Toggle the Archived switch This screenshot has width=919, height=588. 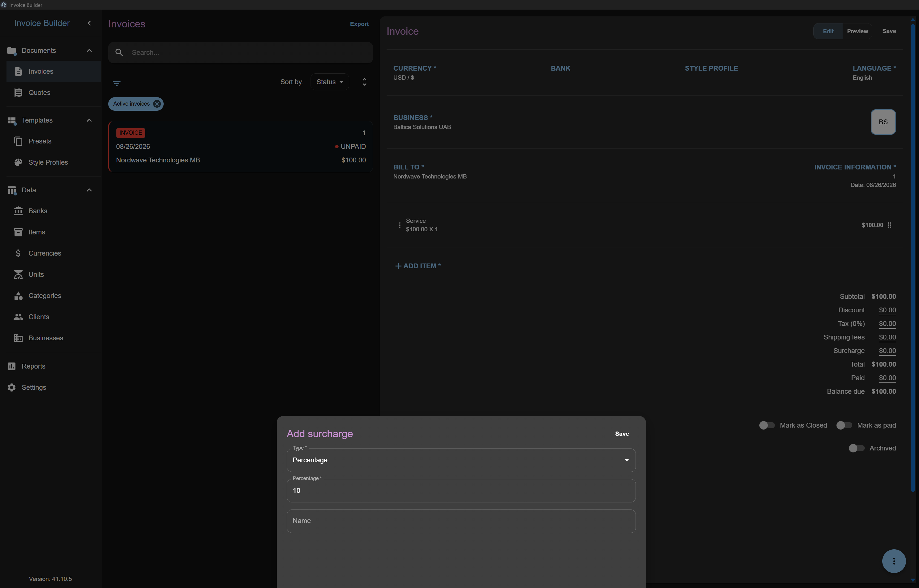coord(856,448)
